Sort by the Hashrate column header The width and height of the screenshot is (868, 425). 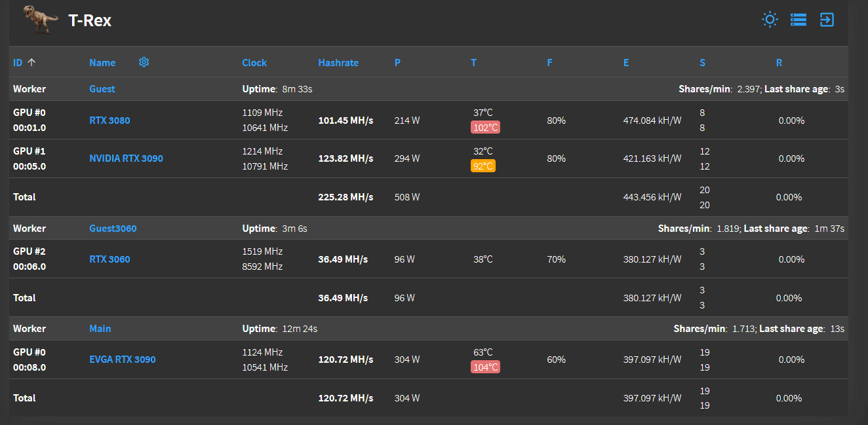pos(338,63)
